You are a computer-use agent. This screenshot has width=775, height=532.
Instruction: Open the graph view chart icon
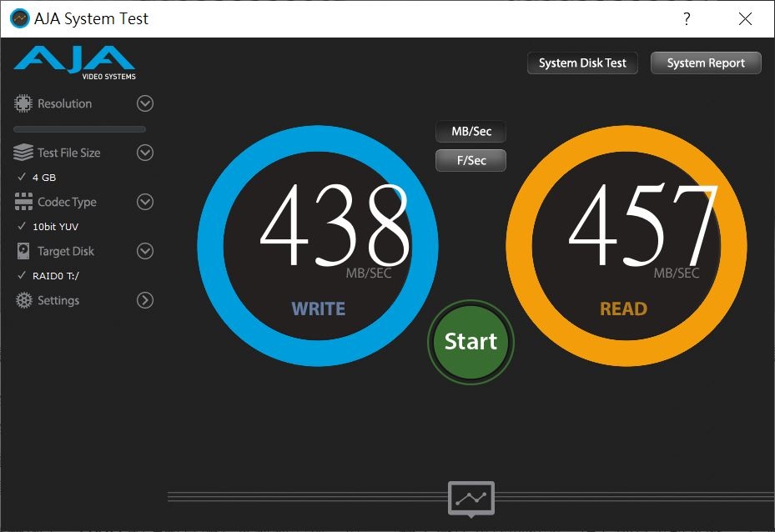click(x=471, y=499)
